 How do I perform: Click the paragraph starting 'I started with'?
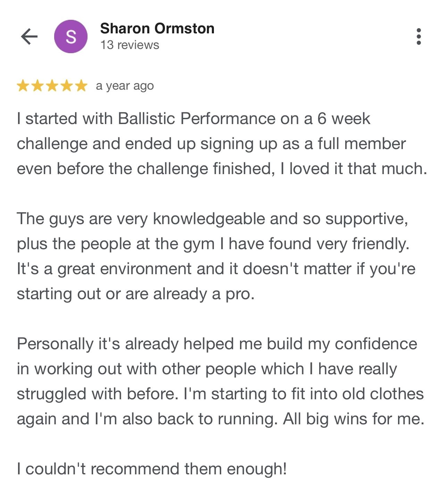pos(222,144)
